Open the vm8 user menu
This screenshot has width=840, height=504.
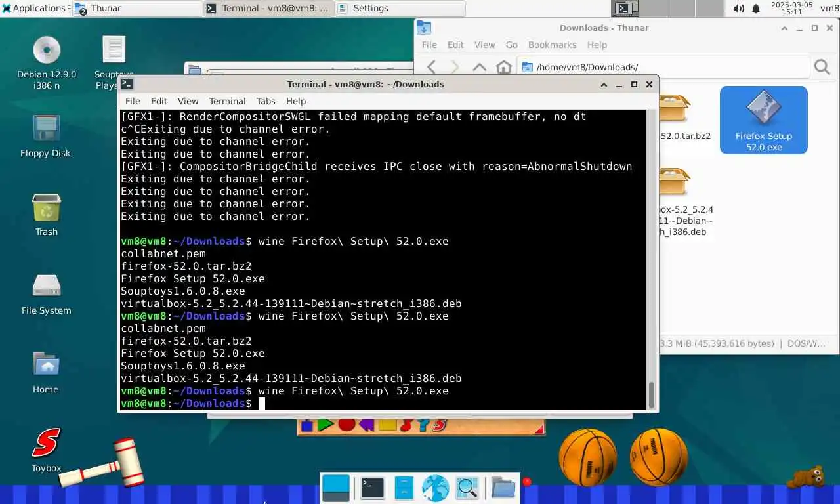tap(829, 8)
